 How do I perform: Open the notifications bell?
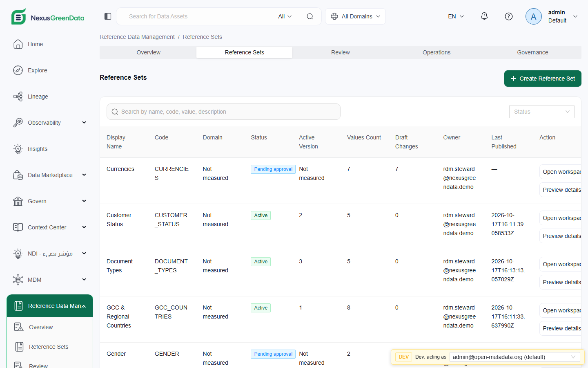tap(484, 16)
